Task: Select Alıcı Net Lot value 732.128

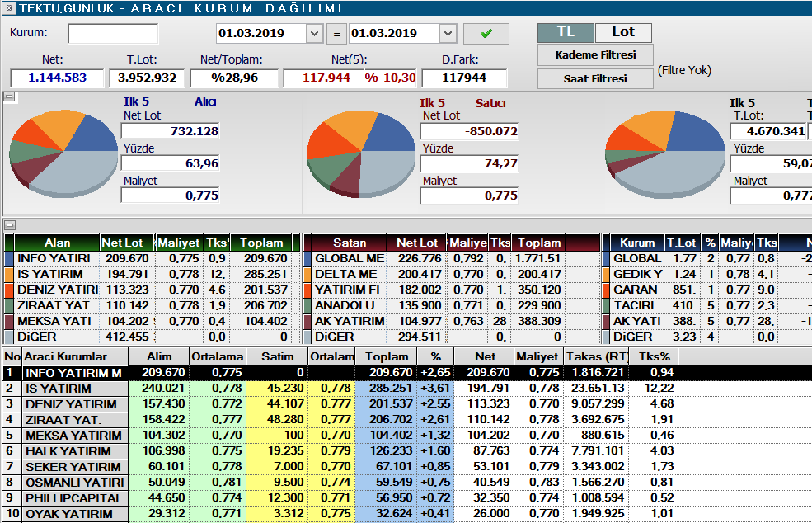Action: (170, 131)
